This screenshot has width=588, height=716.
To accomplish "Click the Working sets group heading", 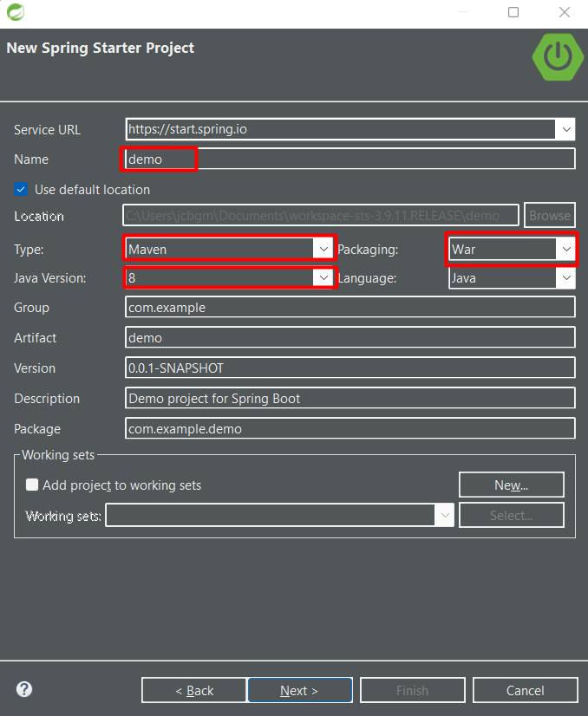I will coord(58,455).
